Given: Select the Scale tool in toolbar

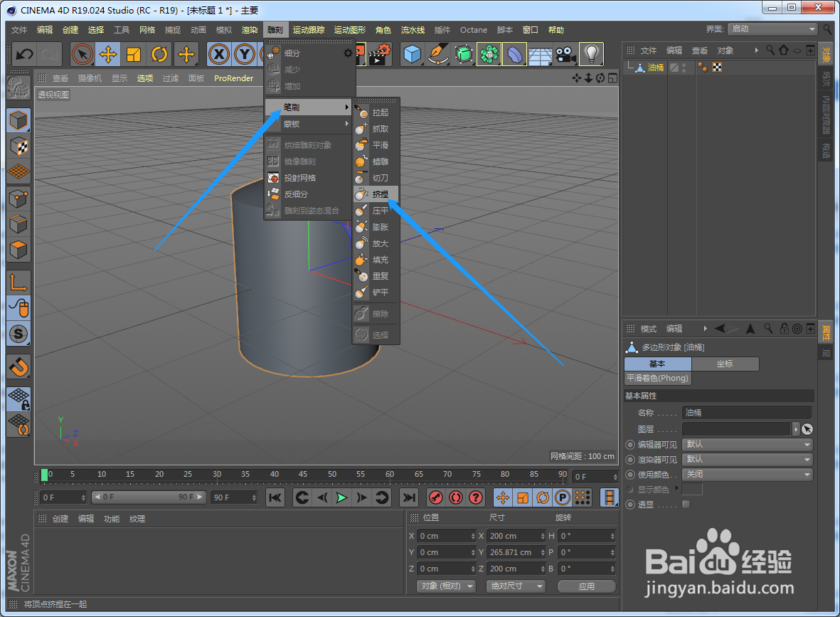Looking at the screenshot, I should click(x=134, y=54).
